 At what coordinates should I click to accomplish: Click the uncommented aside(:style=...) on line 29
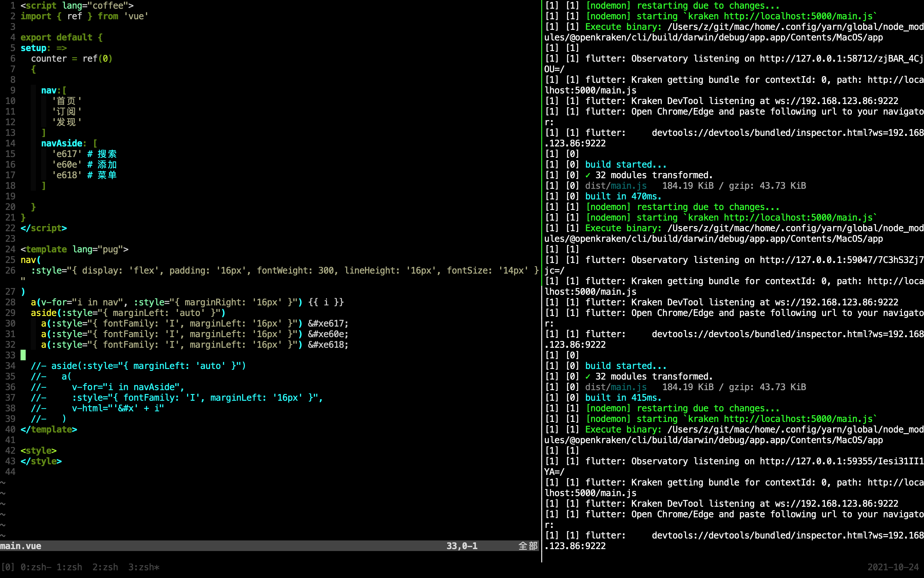coord(128,313)
